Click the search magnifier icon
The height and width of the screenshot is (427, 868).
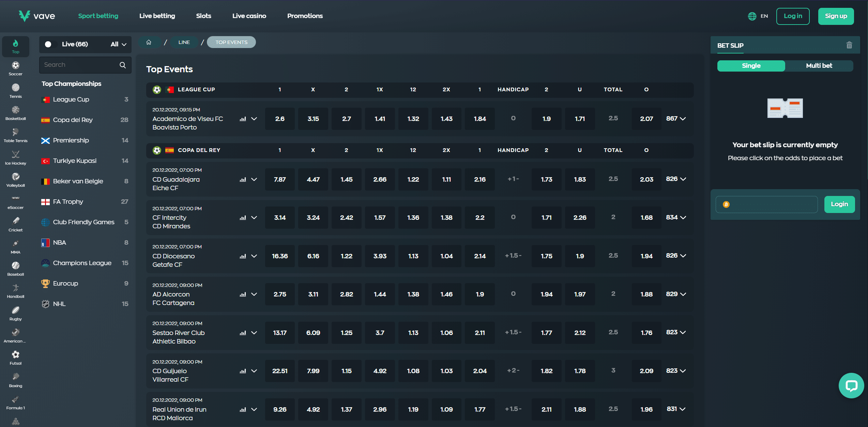click(123, 65)
